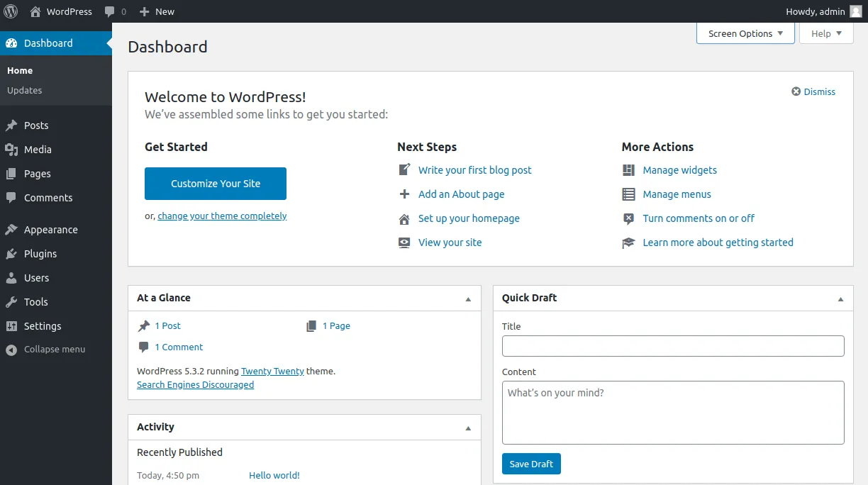
Task: Click the Learn more about getting started link
Action: click(x=718, y=242)
